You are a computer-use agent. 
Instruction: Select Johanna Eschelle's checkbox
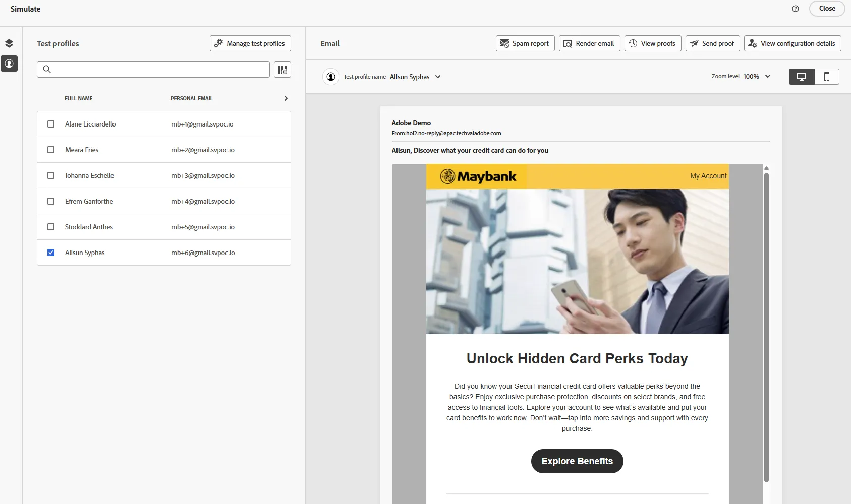point(51,175)
